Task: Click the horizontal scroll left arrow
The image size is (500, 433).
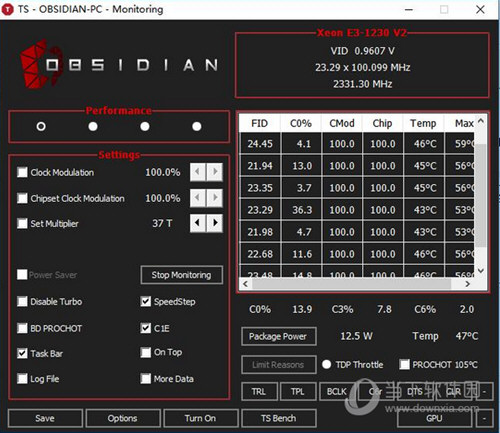Action: (x=246, y=284)
